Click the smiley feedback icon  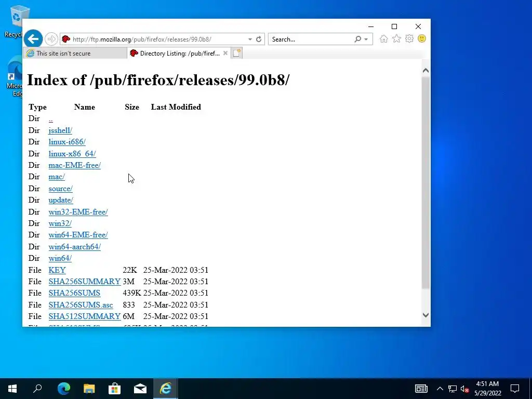[x=422, y=38]
